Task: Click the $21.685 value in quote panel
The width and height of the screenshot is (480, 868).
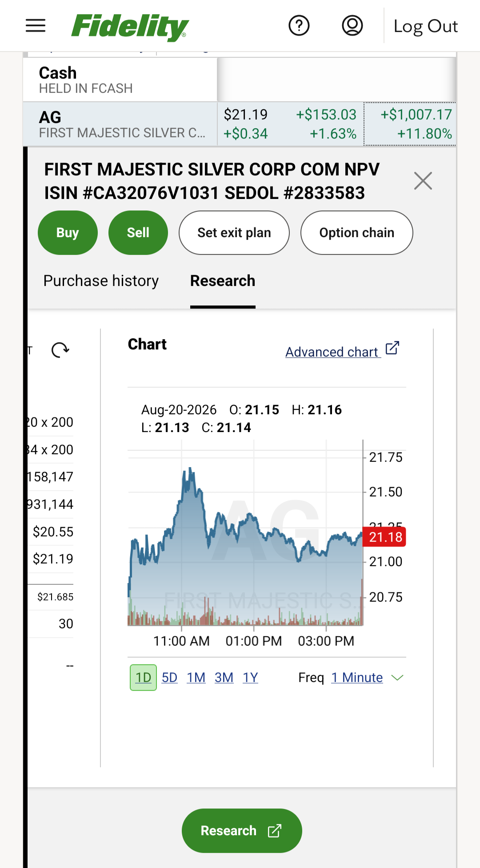Action: pos(55,597)
